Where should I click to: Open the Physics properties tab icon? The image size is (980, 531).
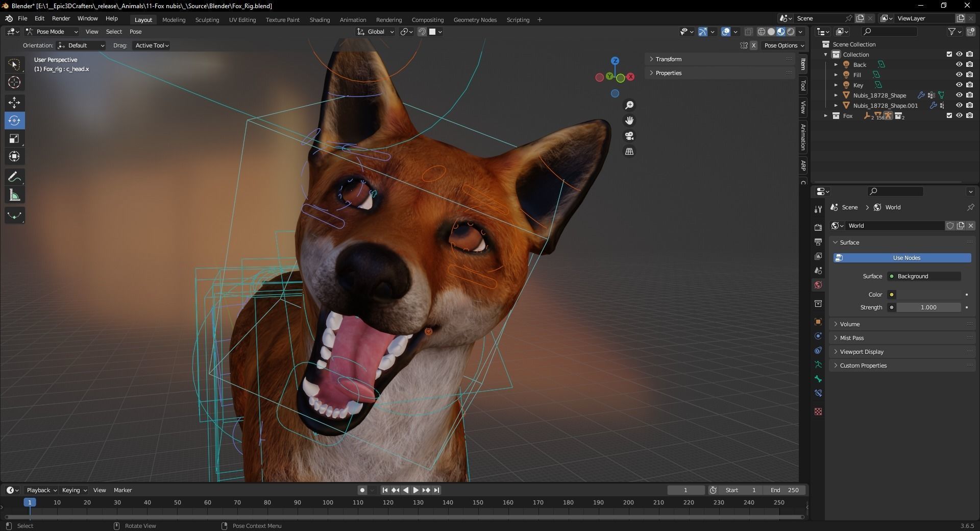click(x=818, y=336)
